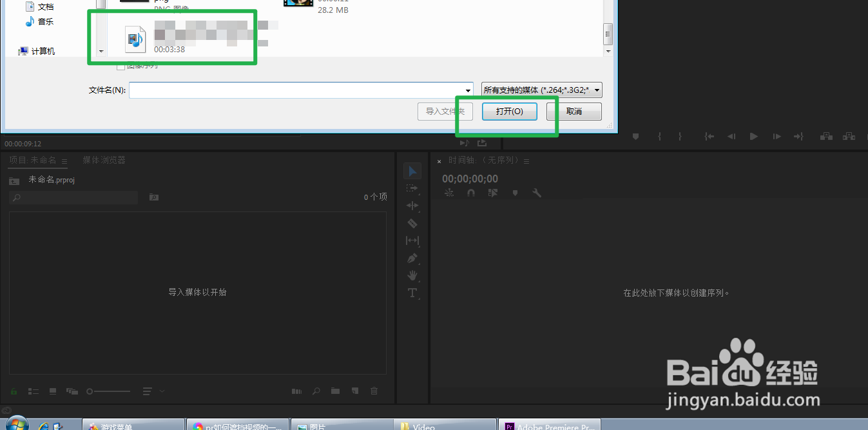Click the thumbnail zoom slider in project panel
868x430 pixels.
108,391
